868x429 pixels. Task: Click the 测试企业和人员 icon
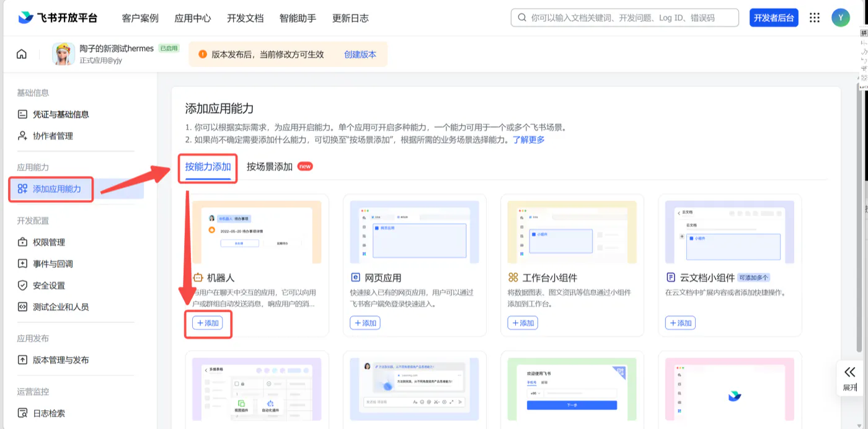(x=22, y=307)
